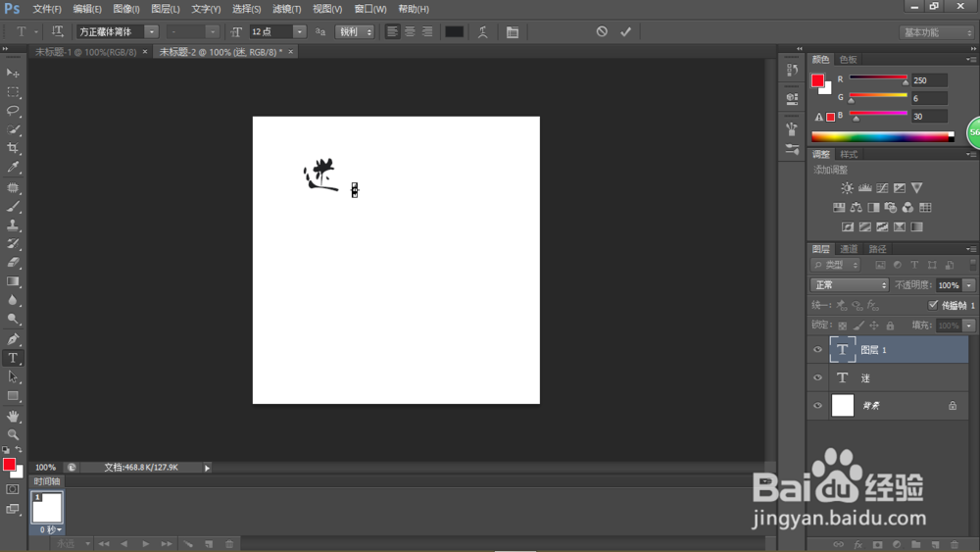Select the Zoom tool in toolbox

pos(13,434)
